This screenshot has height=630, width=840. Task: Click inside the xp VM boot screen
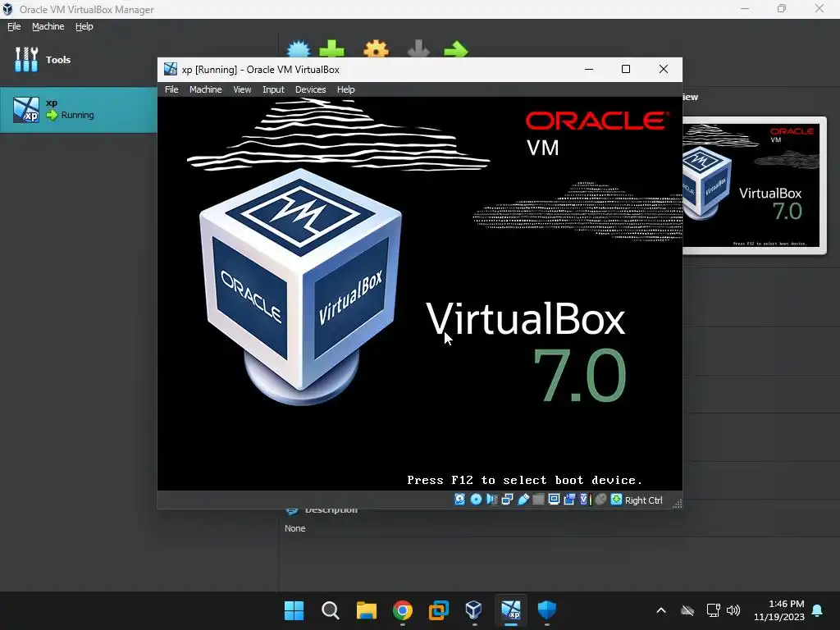420,294
